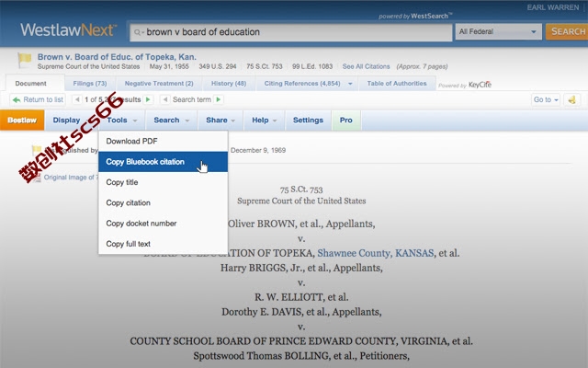
Task: Open the Negative Treatment (2) tab
Action: [159, 84]
